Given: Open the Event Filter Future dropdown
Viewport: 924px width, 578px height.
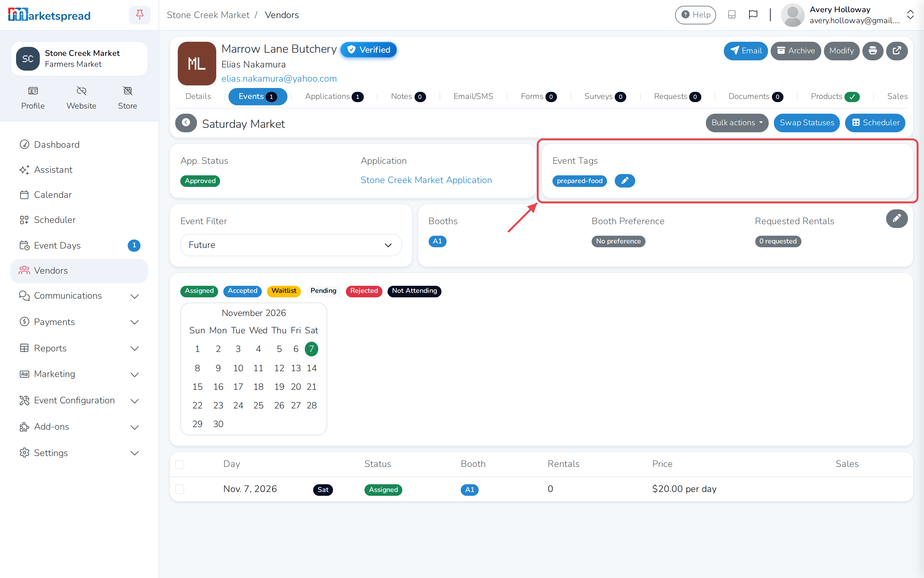Looking at the screenshot, I should pos(291,245).
